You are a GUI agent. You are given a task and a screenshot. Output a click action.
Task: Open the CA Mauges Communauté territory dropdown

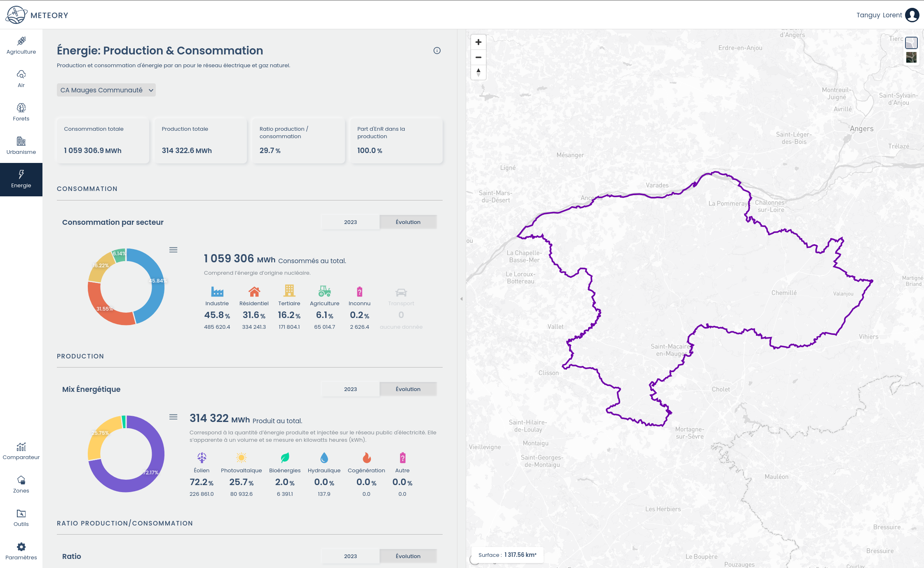point(106,90)
